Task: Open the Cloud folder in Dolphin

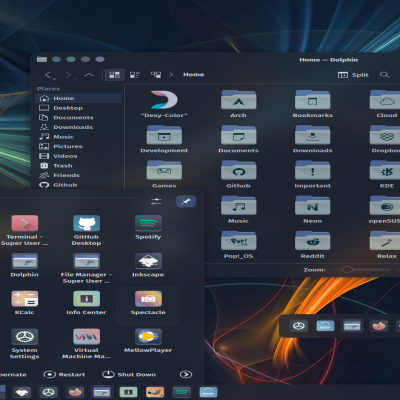Action: 387,104
